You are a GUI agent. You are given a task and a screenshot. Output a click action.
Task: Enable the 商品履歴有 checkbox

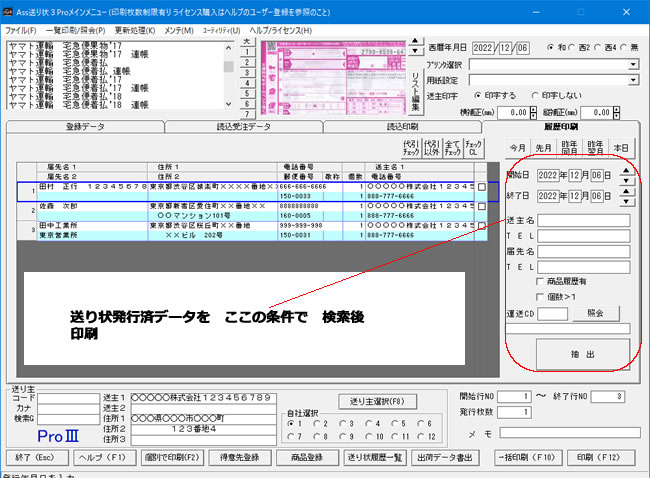click(541, 282)
